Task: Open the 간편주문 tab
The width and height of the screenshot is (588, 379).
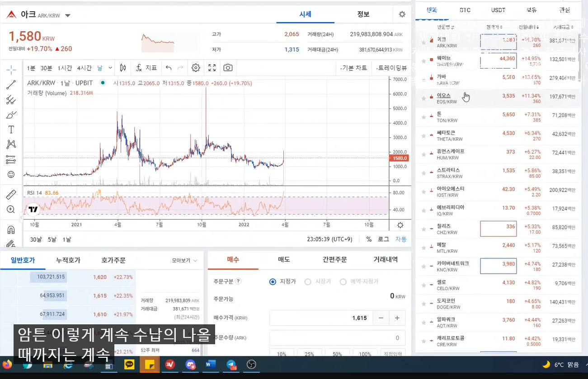Action: coord(335,260)
